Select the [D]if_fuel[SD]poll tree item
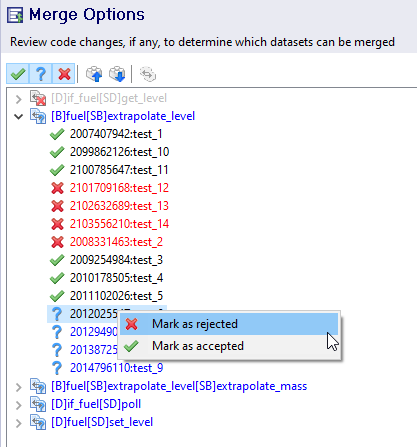Viewport: 417px width, 447px height. point(96,404)
